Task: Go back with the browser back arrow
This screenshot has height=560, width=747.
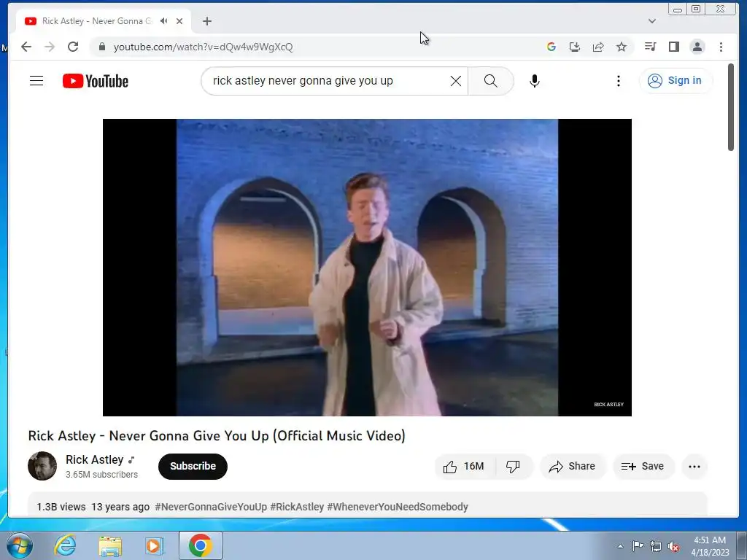Action: point(26,47)
